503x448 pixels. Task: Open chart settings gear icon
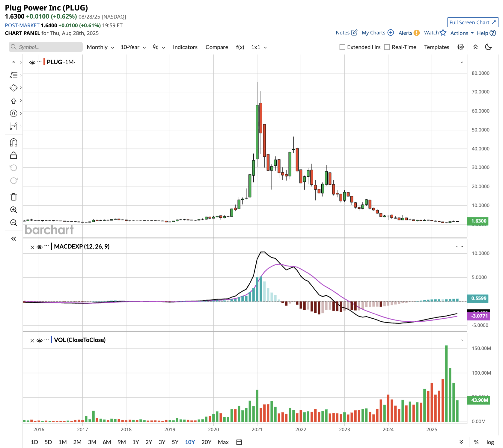click(461, 47)
